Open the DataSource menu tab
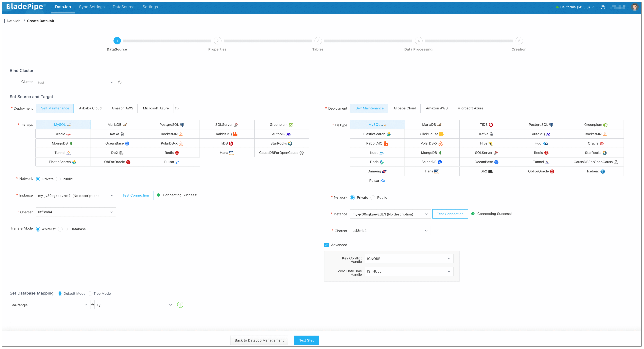The image size is (644, 349). tap(123, 7)
